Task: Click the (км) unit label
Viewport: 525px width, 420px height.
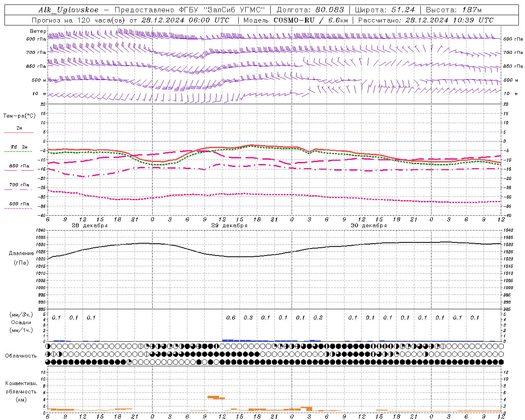Action: [x=21, y=399]
